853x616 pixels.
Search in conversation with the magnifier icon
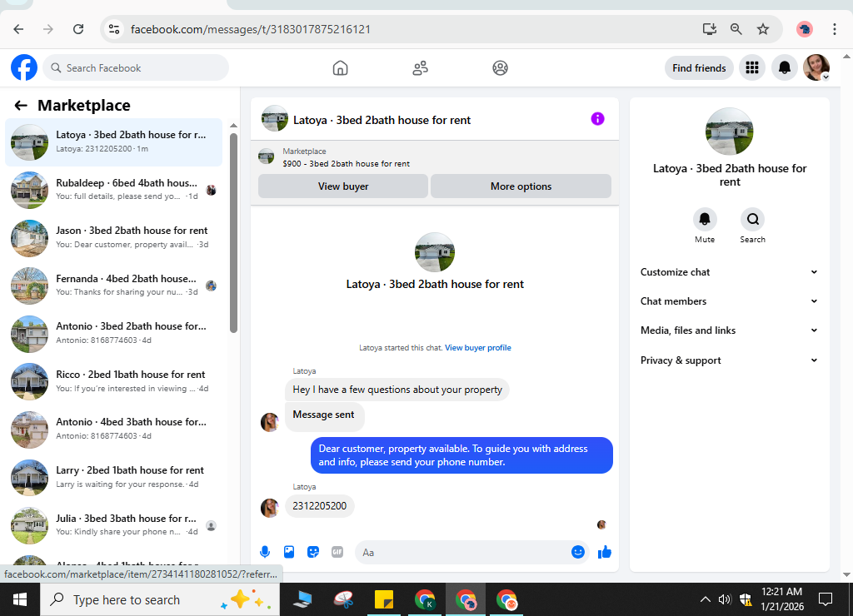(752, 220)
